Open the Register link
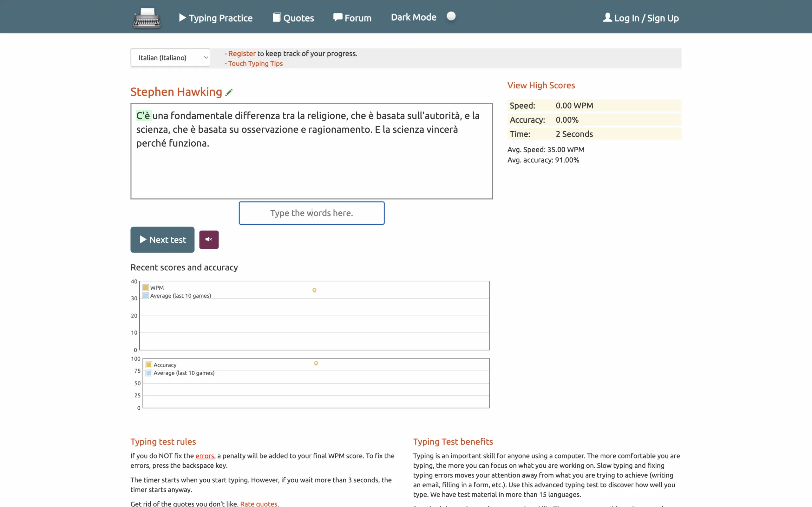 [x=242, y=54]
